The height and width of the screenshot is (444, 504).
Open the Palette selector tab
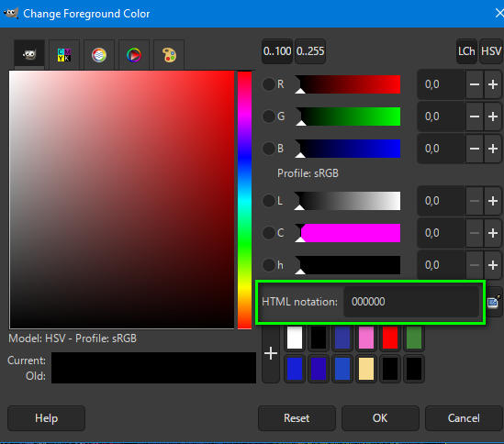coord(169,54)
